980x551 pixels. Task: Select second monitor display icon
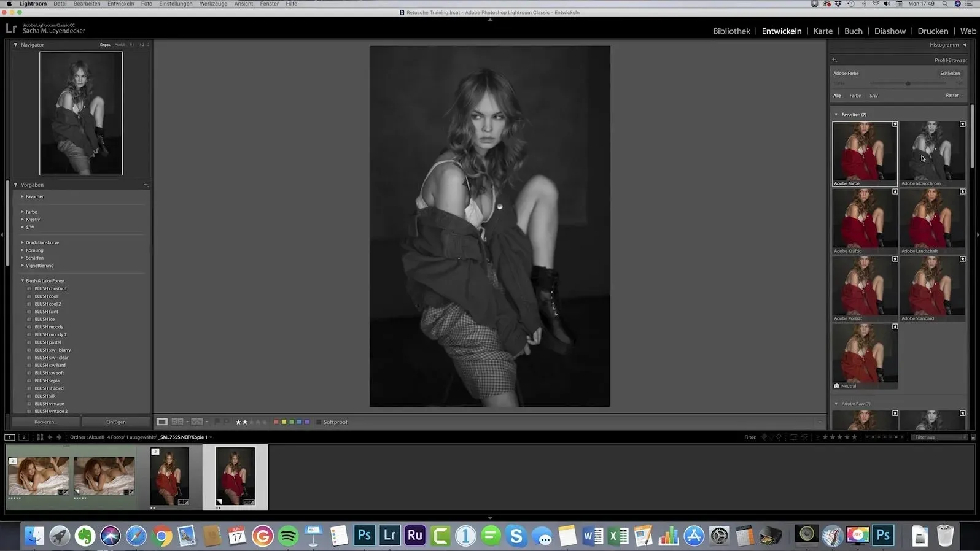click(x=24, y=437)
